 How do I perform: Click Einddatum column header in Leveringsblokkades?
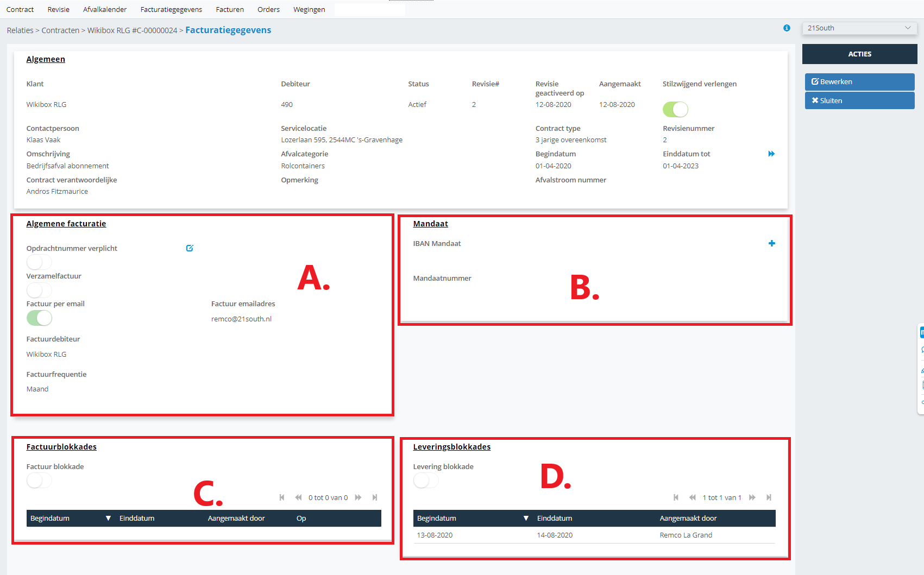(555, 519)
